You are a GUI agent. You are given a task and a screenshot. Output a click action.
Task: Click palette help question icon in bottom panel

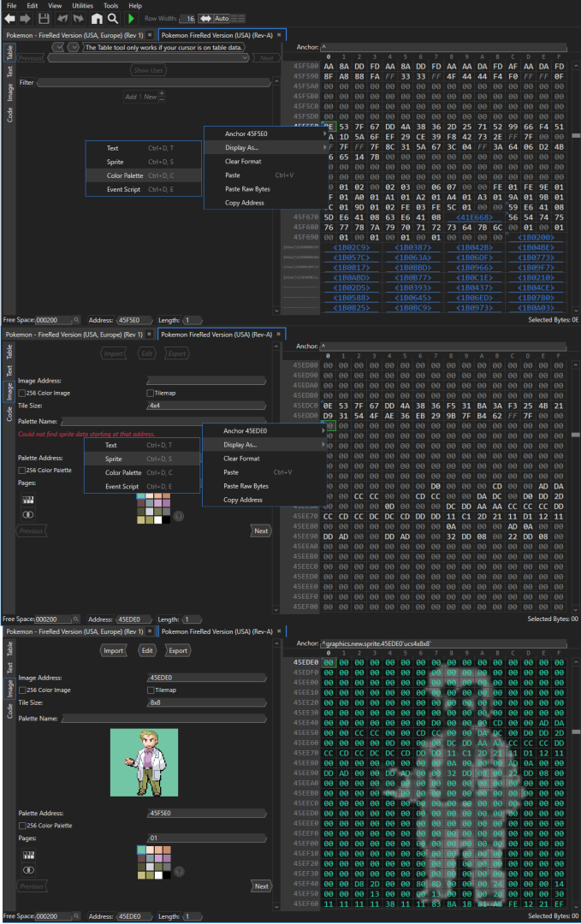pos(179,872)
